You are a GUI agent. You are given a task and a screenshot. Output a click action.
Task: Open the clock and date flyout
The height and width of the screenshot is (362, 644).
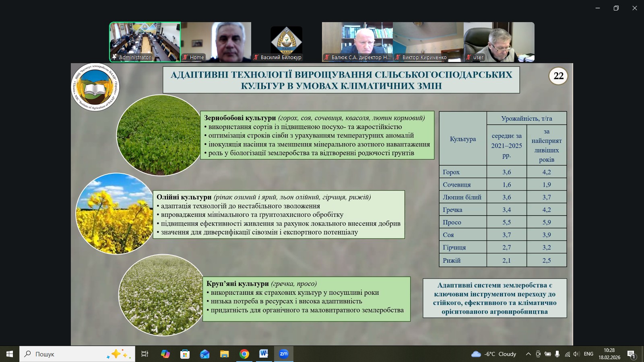pos(609,354)
